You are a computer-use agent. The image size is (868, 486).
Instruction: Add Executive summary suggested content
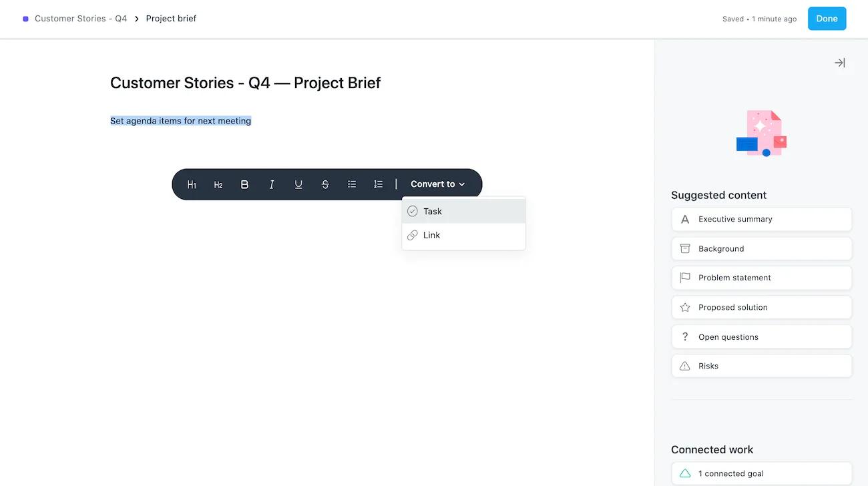761,219
